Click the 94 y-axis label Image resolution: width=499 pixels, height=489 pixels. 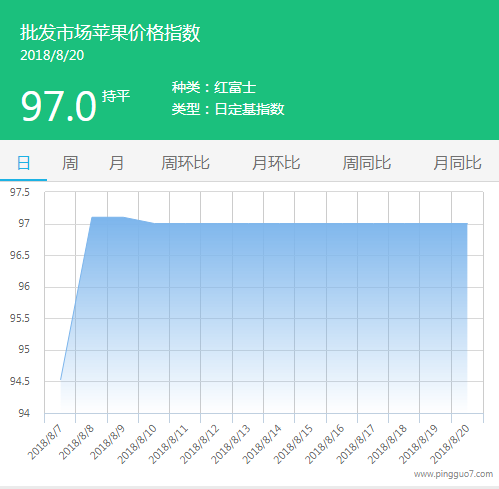[x=24, y=413]
